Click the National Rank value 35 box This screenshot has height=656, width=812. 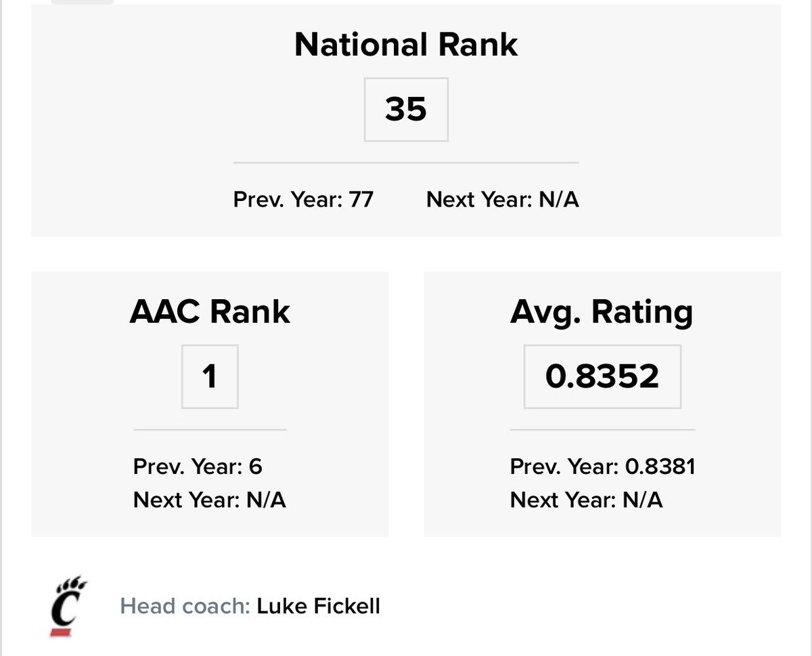click(x=406, y=108)
